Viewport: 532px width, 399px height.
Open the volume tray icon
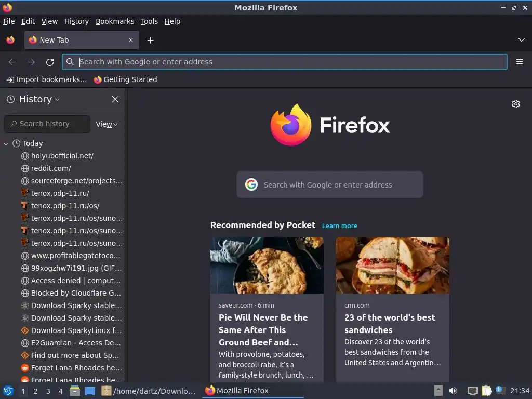coord(453,391)
